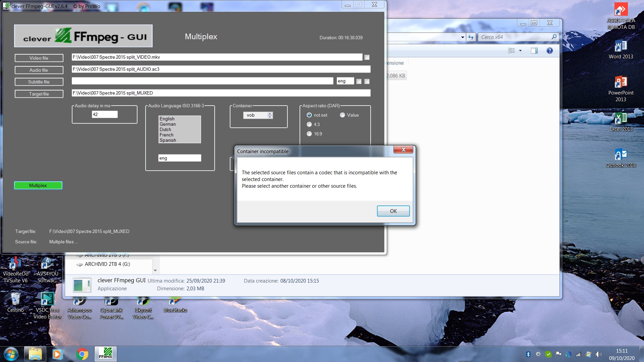Select ARCHIVIO 2TB 4 (G:) drive
The width and height of the screenshot is (644, 362).
[107, 264]
